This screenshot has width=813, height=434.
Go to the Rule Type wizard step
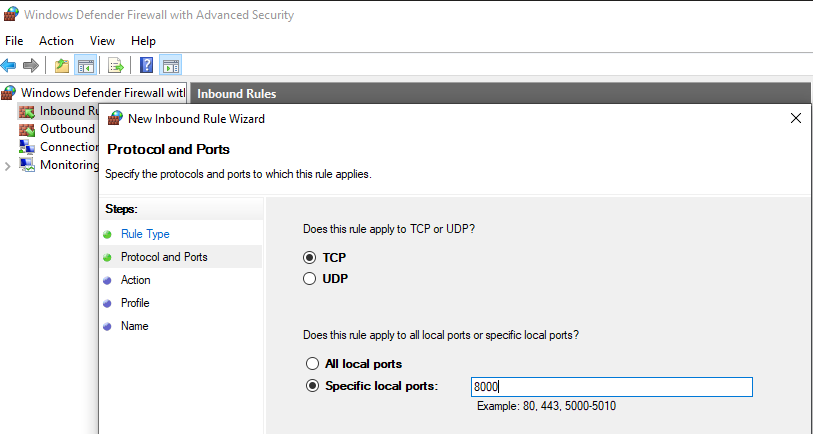point(145,234)
